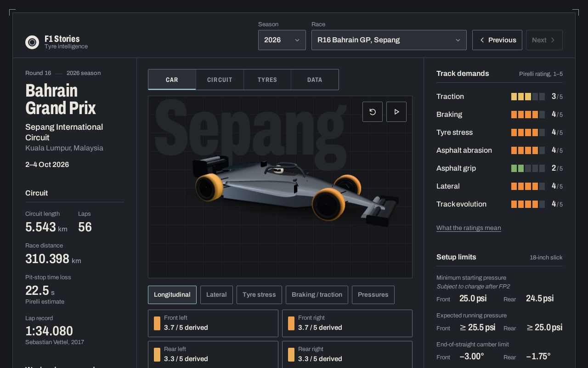Click the Kuala Lumpur, Malaysia location text

(x=64, y=148)
